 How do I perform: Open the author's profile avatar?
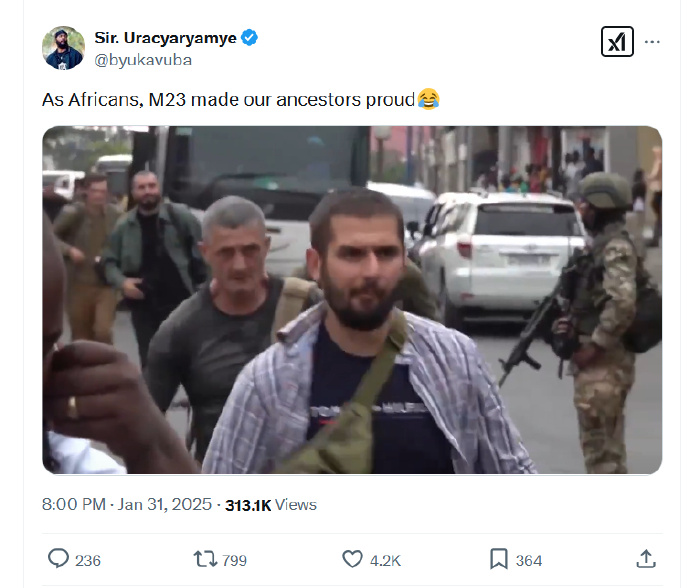[63, 48]
